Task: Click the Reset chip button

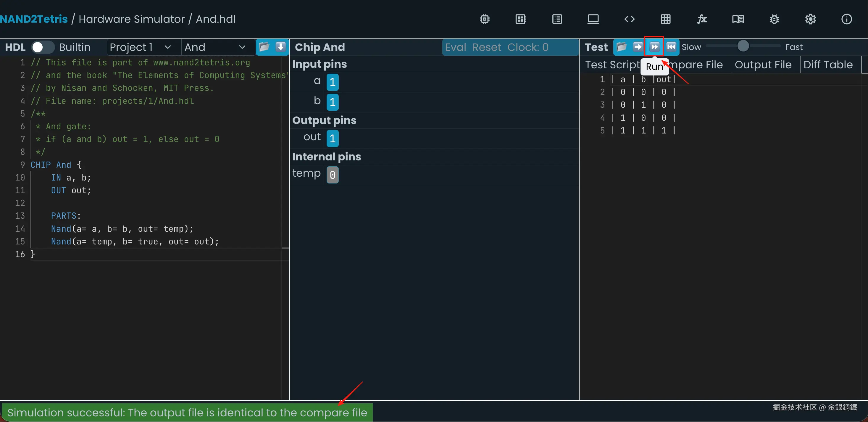Action: point(487,47)
